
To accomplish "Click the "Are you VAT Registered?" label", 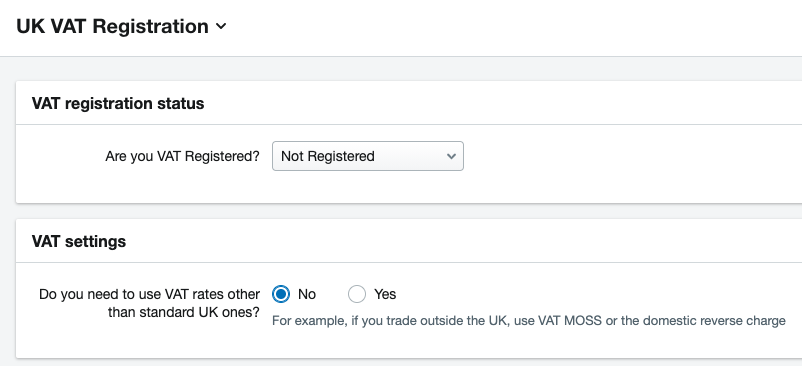I will point(183,156).
